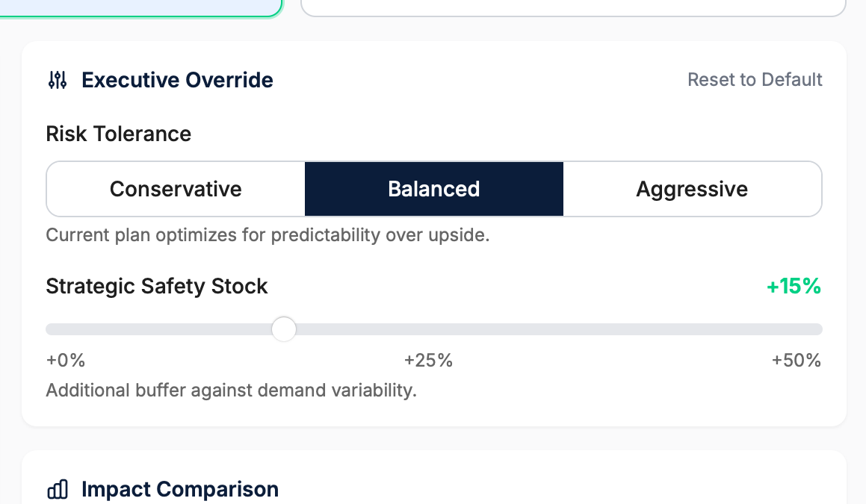The width and height of the screenshot is (866, 504).
Task: Click the slider track at the +0% start
Action: (56, 329)
